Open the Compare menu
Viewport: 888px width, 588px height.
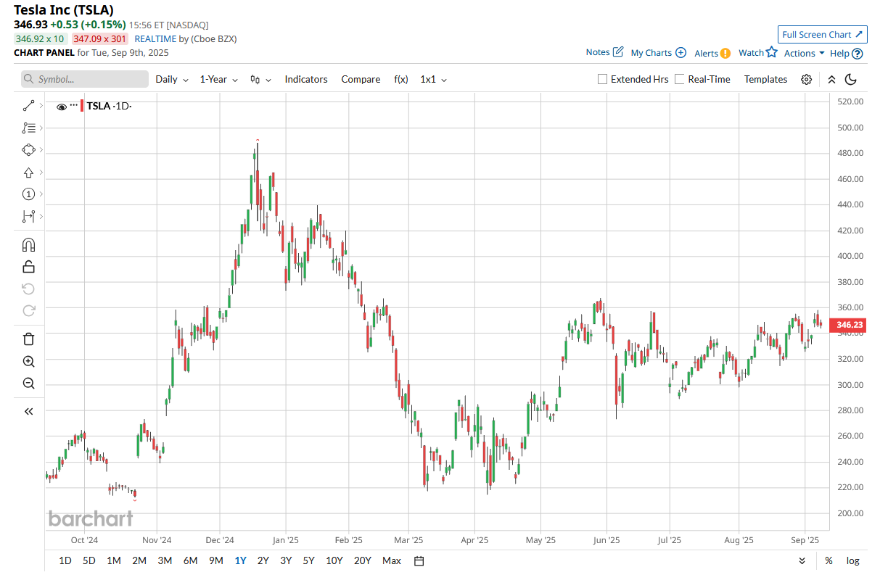click(x=361, y=79)
